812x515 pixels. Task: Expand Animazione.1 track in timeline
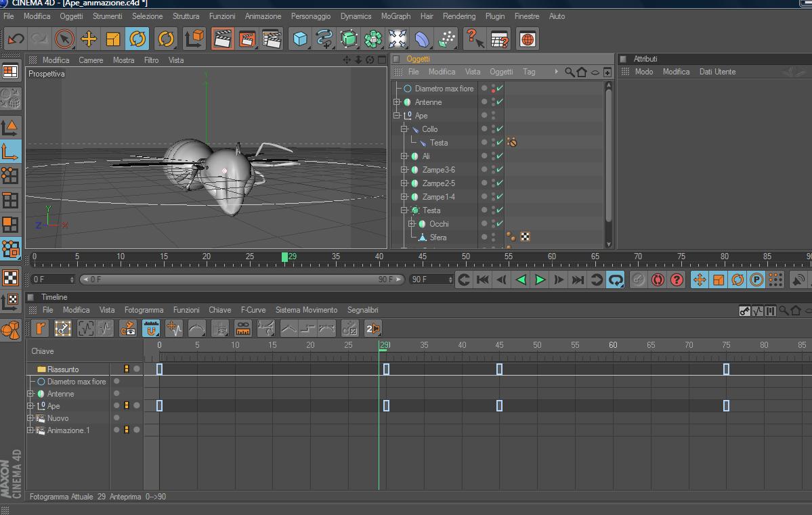pos(30,430)
